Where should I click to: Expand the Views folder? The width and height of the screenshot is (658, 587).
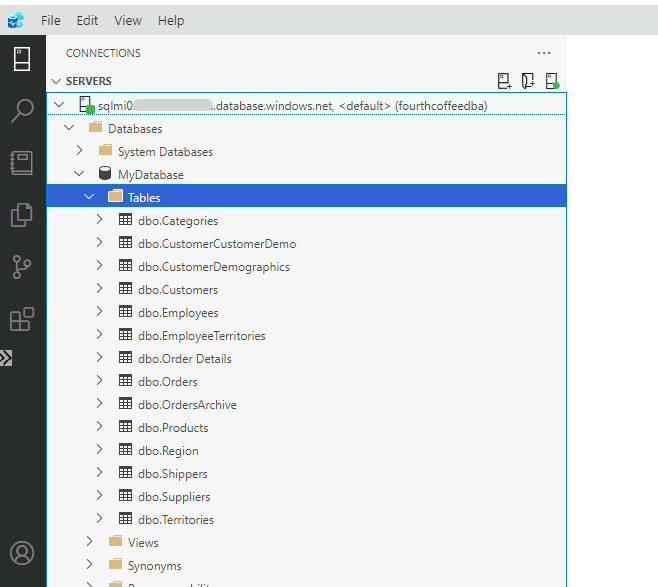(x=89, y=541)
